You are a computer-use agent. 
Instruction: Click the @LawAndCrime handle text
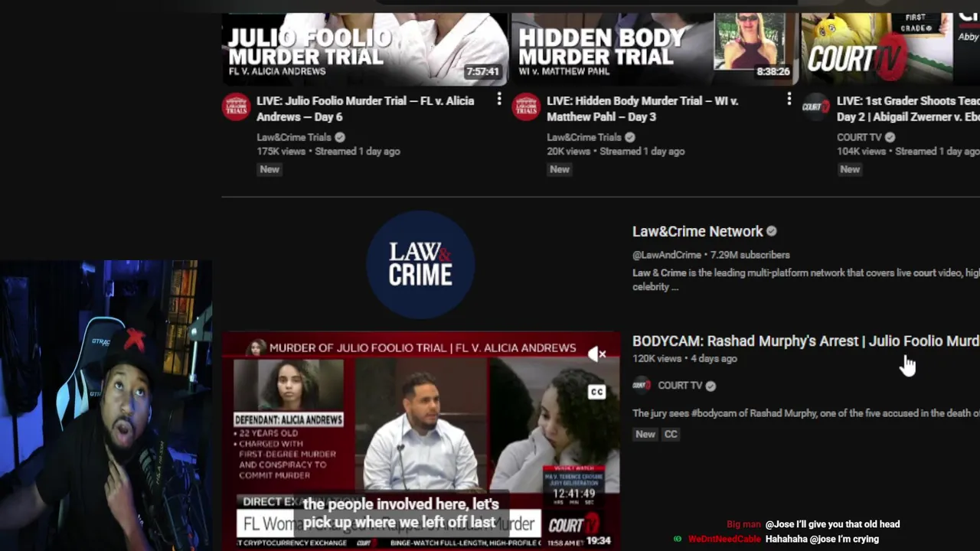(667, 254)
